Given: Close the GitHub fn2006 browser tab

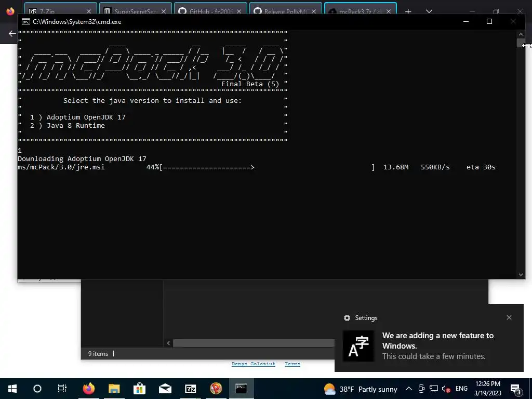Looking at the screenshot, I should click(239, 11).
